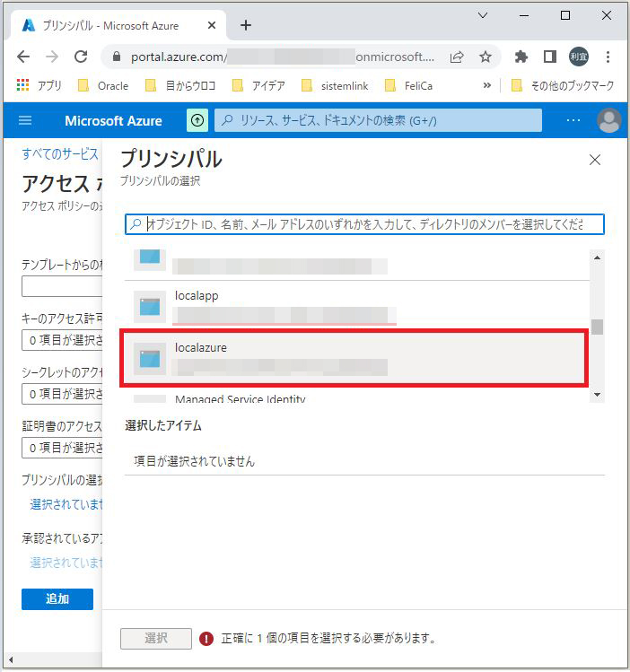The image size is (630, 672).
Task: Bookmark this page with the star icon
Action: click(x=486, y=57)
